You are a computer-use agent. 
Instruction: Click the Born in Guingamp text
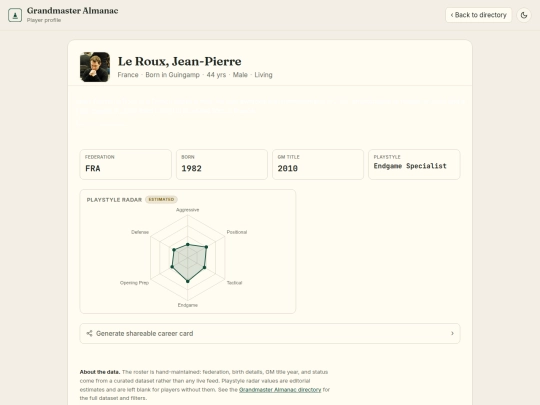173,75
